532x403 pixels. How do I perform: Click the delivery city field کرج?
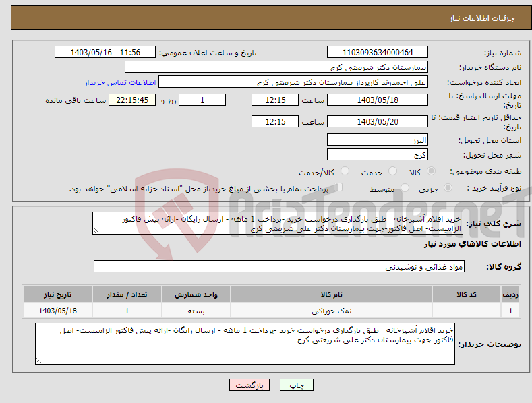pos(378,155)
